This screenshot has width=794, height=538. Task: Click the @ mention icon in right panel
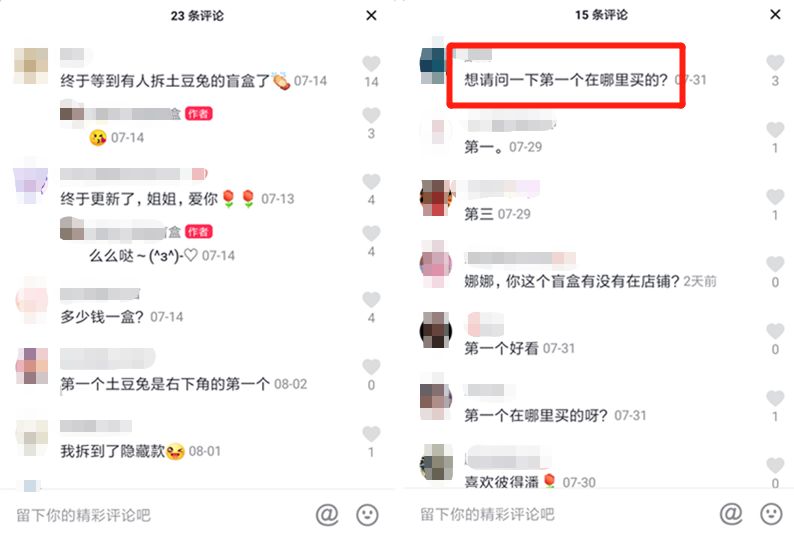[731, 514]
